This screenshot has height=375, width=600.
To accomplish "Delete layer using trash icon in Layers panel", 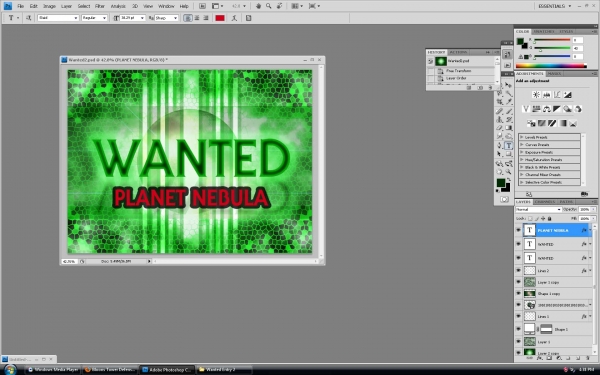I will (x=588, y=358).
